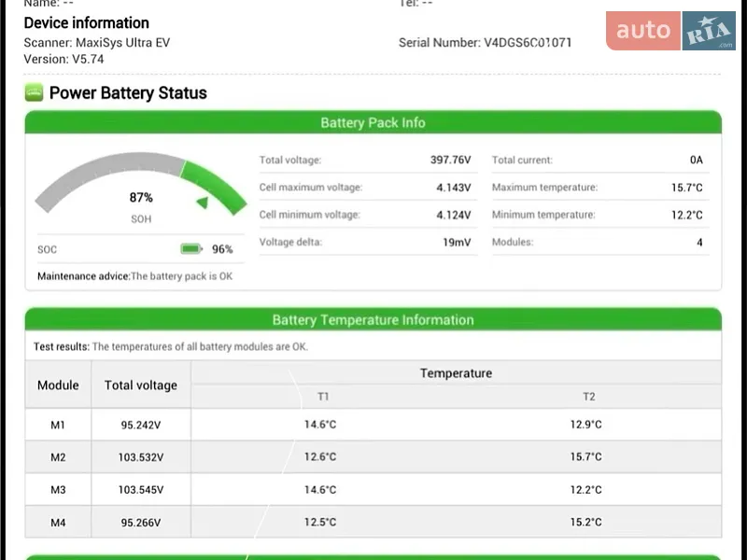Image resolution: width=747 pixels, height=560 pixels.
Task: Click the Serial Number V4DGS6C01071 text
Action: (x=485, y=42)
